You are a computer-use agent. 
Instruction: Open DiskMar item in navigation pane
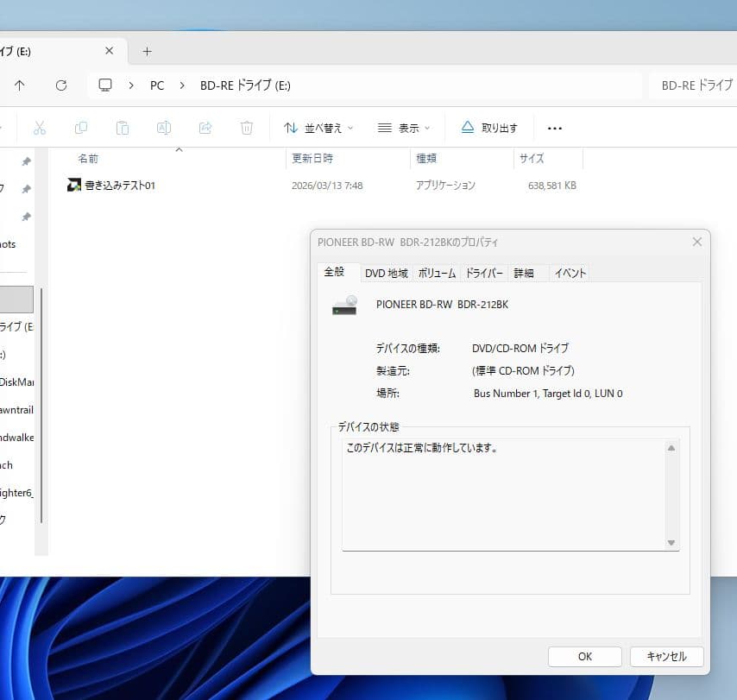16,382
